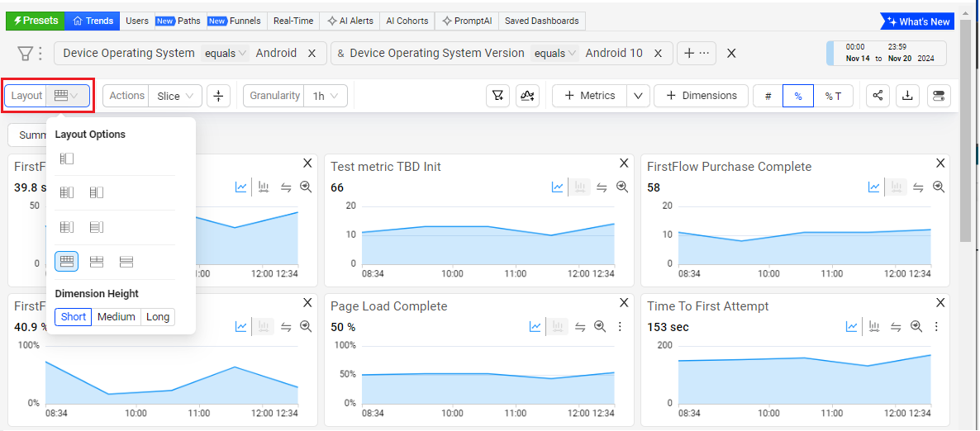This screenshot has height=431, width=980.
Task: Open the equals operator dropdown for Android 10
Action: (x=555, y=54)
